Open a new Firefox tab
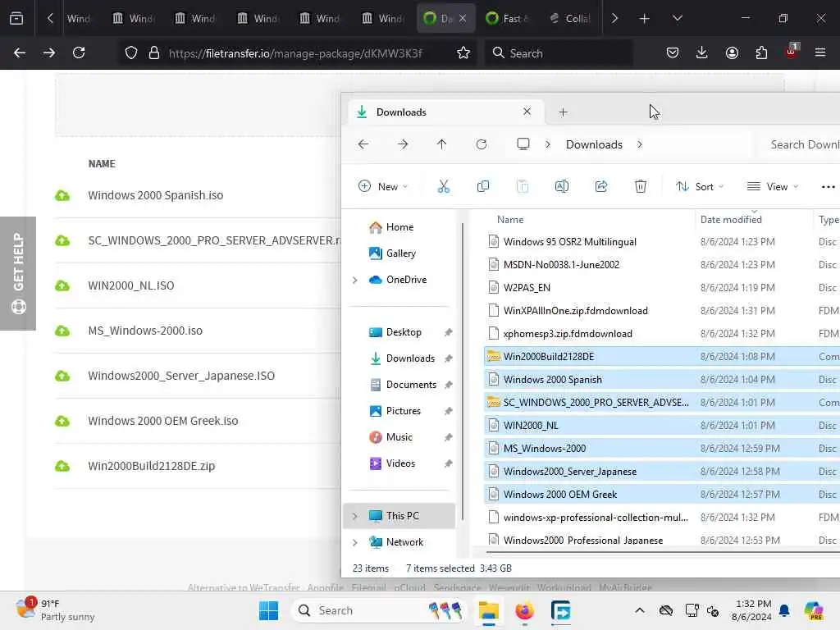Screen dimensions: 840x630 tap(644, 18)
